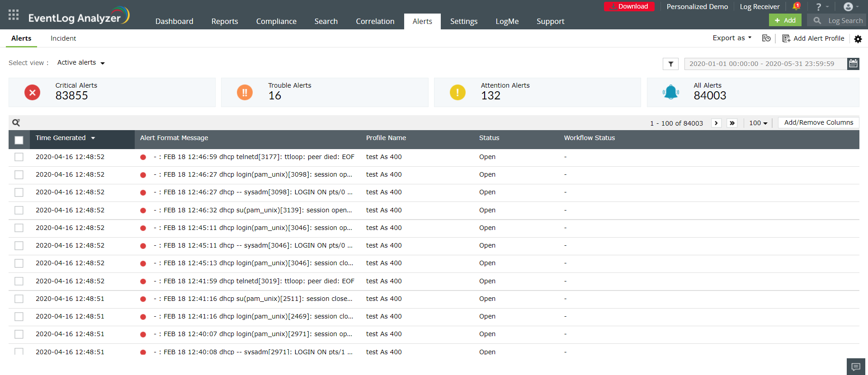Click the table search magnifier icon

pos(16,123)
